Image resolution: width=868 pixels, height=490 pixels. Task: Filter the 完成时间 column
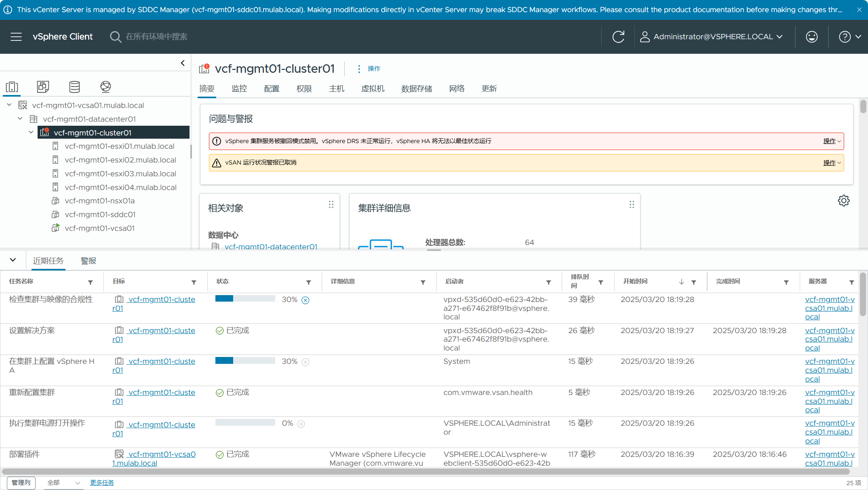pyautogui.click(x=786, y=282)
